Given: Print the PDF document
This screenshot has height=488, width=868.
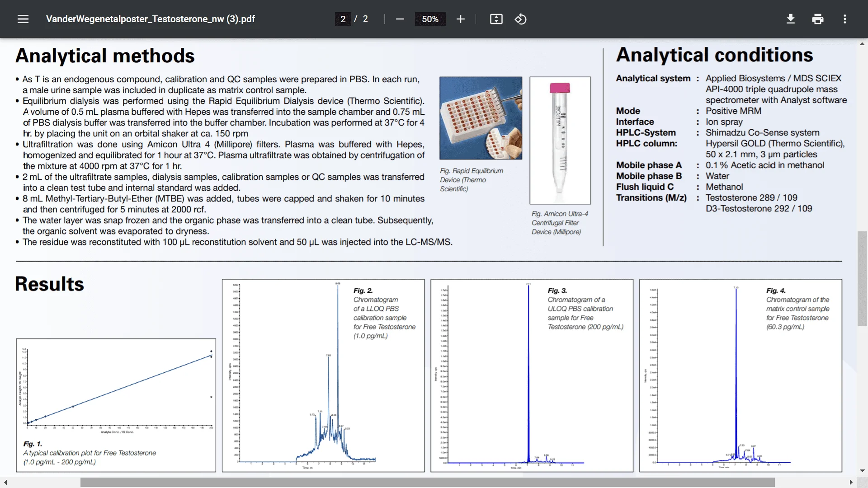Looking at the screenshot, I should pos(817,19).
